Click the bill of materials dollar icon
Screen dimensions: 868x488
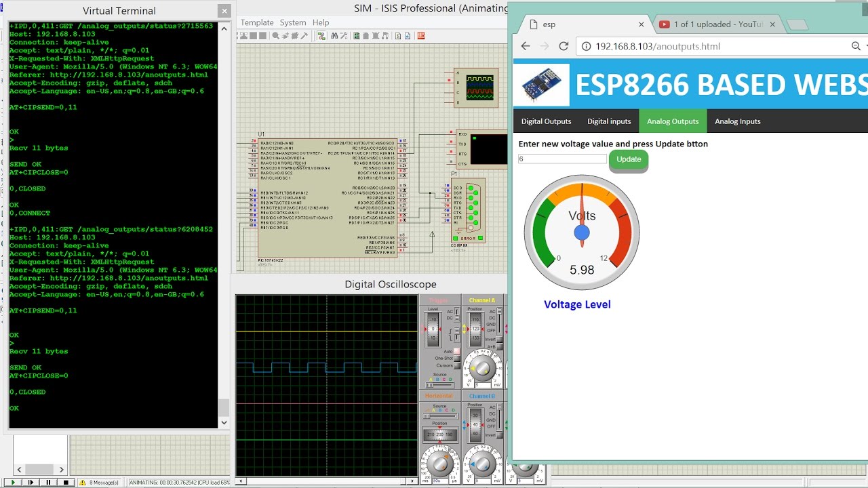398,35
